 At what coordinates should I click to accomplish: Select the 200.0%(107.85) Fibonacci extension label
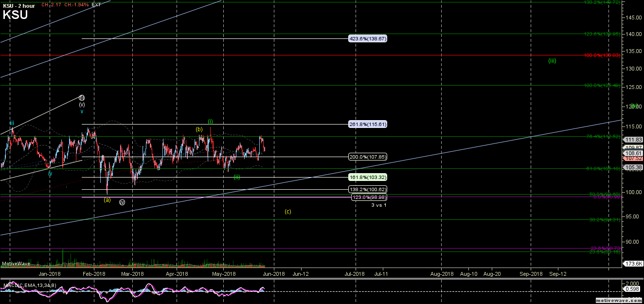(368, 157)
